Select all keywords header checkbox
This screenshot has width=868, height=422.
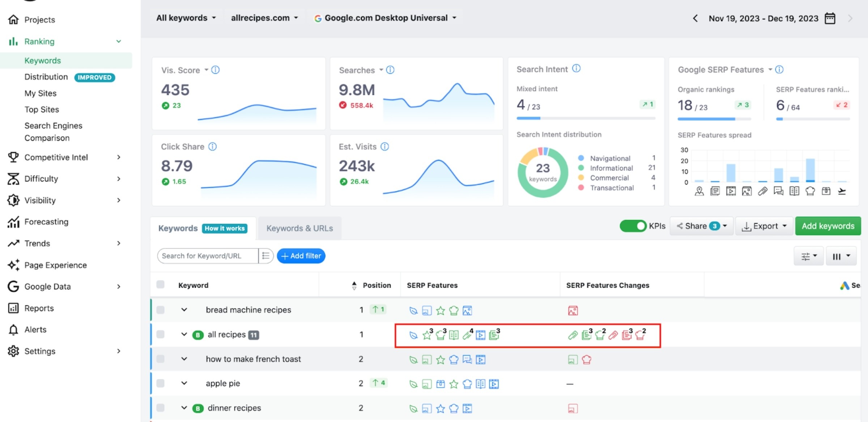(x=160, y=285)
